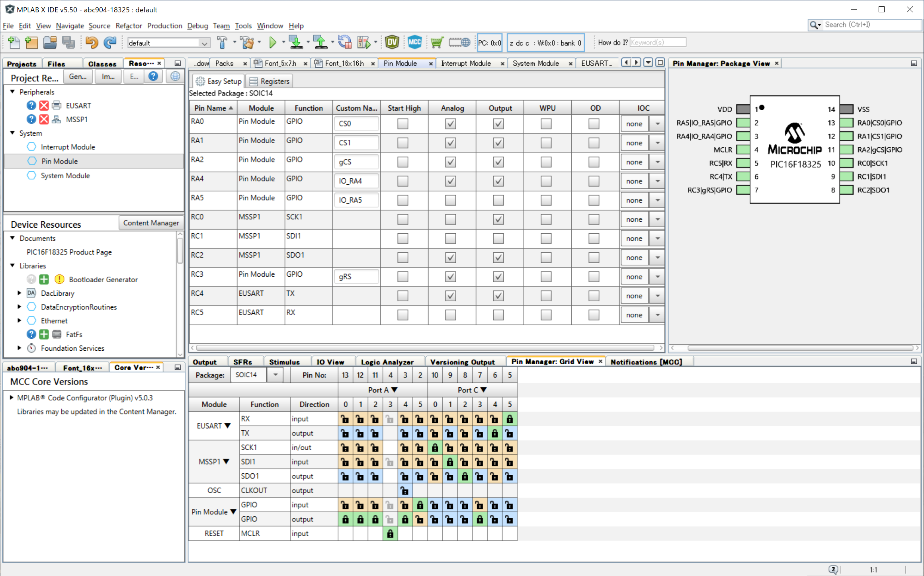Click the CLKOUT lock icon in OSC row

(x=405, y=490)
